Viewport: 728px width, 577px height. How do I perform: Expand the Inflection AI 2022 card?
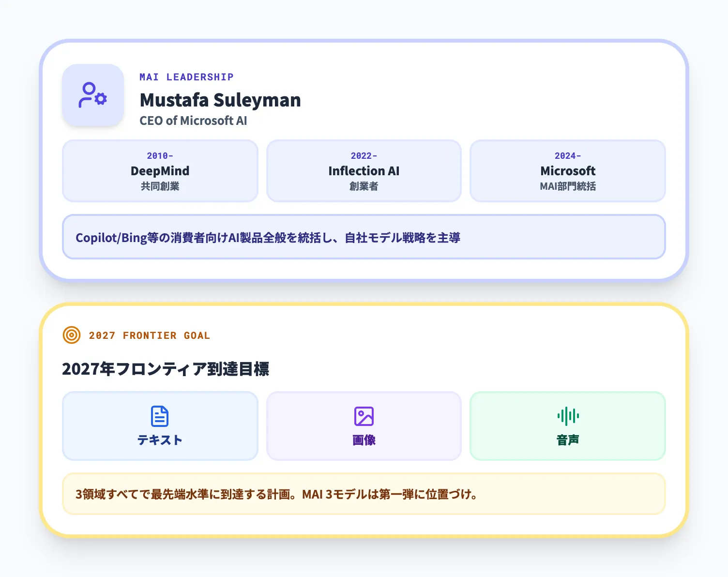364,171
